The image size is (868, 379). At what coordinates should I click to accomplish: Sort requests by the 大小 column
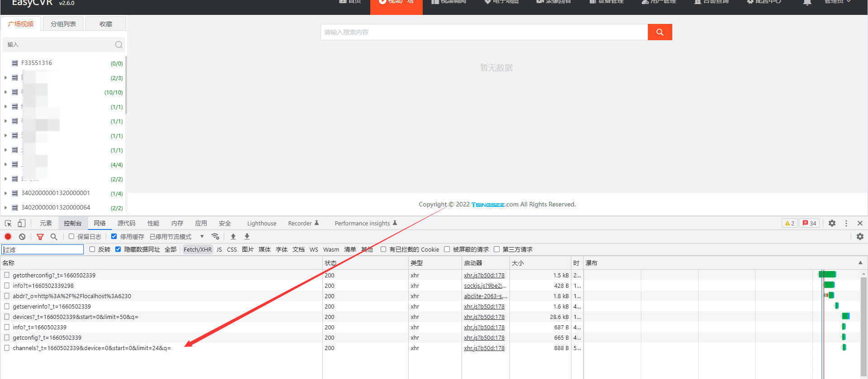(x=540, y=262)
